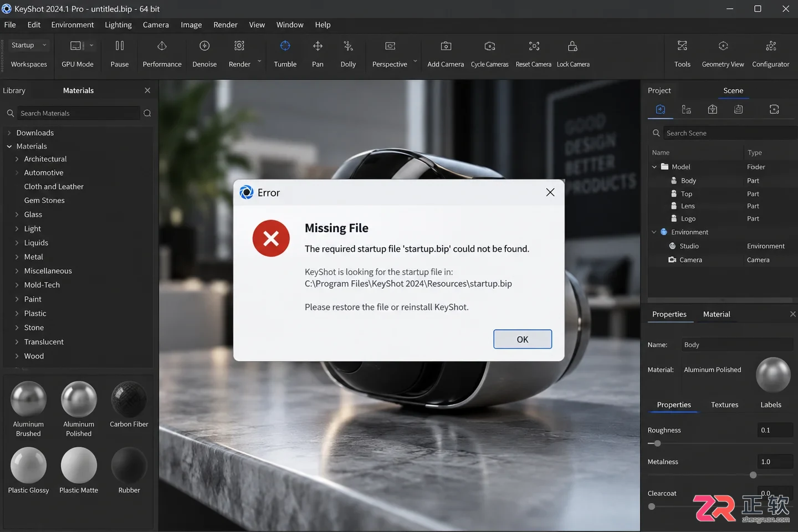
Task: Select the Pan camera tool
Action: pyautogui.click(x=318, y=45)
